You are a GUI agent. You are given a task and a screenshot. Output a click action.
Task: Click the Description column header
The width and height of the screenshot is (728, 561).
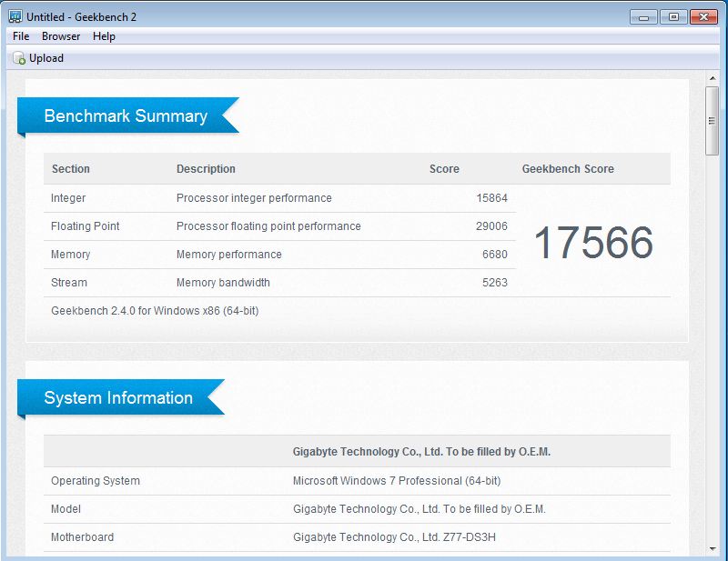pyautogui.click(x=206, y=169)
